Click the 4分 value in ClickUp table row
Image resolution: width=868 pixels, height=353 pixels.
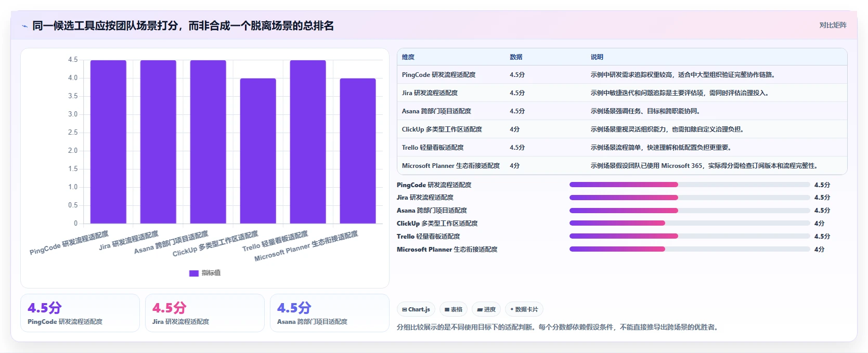coord(514,129)
